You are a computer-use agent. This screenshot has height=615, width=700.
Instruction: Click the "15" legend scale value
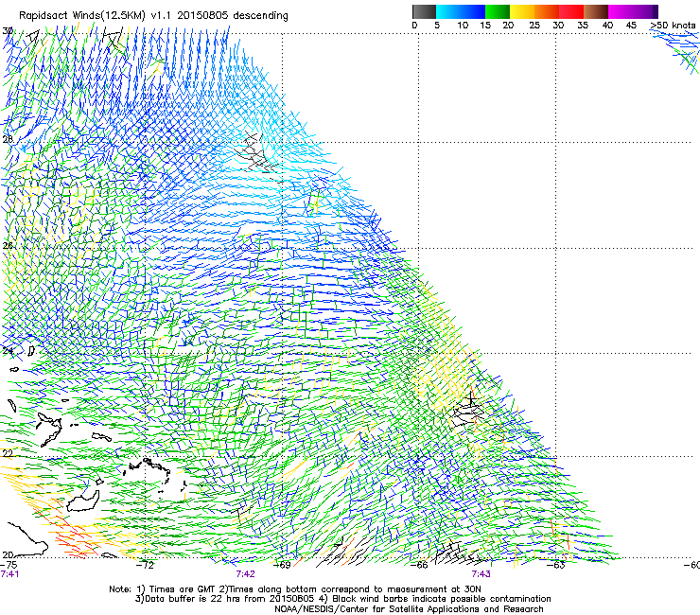click(485, 26)
